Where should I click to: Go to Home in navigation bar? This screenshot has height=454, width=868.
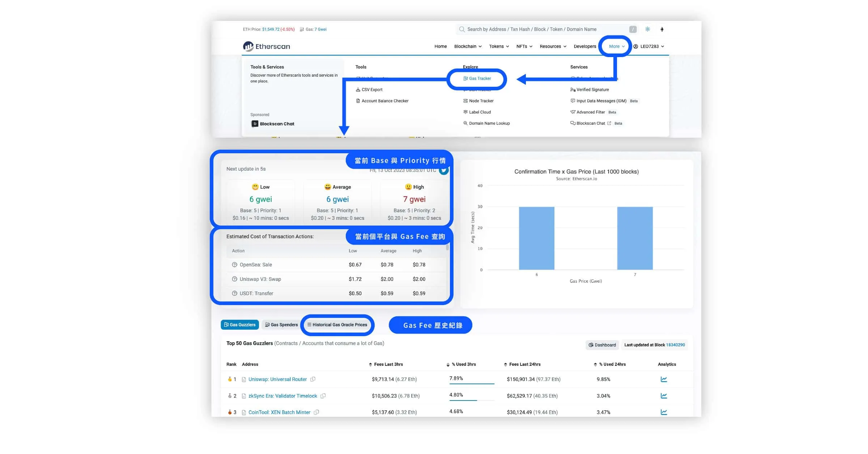(441, 46)
